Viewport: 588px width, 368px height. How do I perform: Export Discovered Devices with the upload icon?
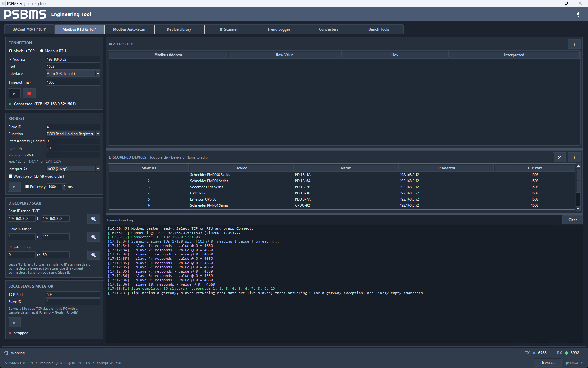574,157
